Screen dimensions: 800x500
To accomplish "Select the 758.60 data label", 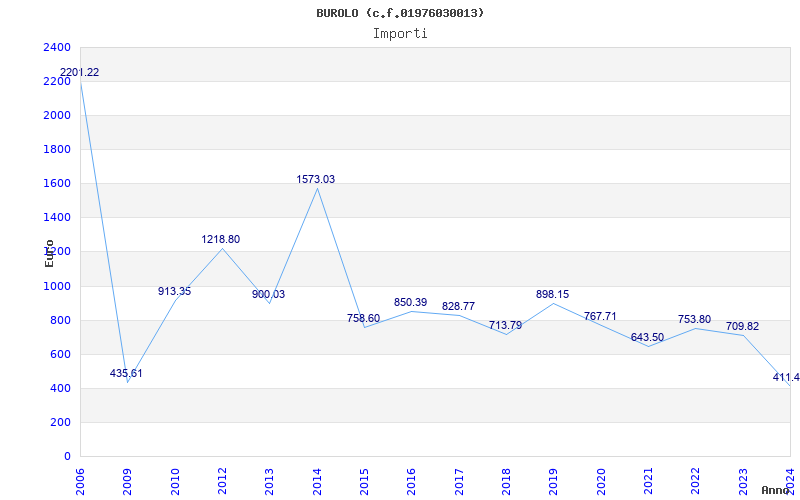I will [x=363, y=318].
